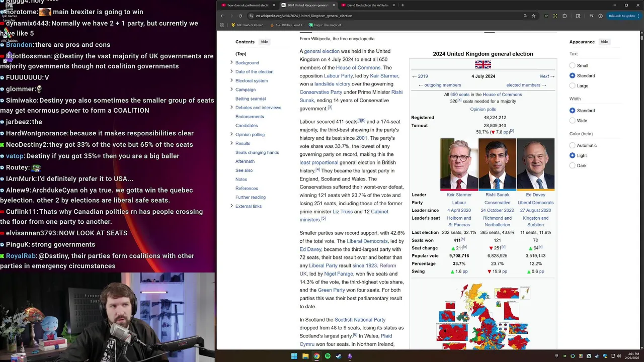Click the election results map image

click(483, 316)
